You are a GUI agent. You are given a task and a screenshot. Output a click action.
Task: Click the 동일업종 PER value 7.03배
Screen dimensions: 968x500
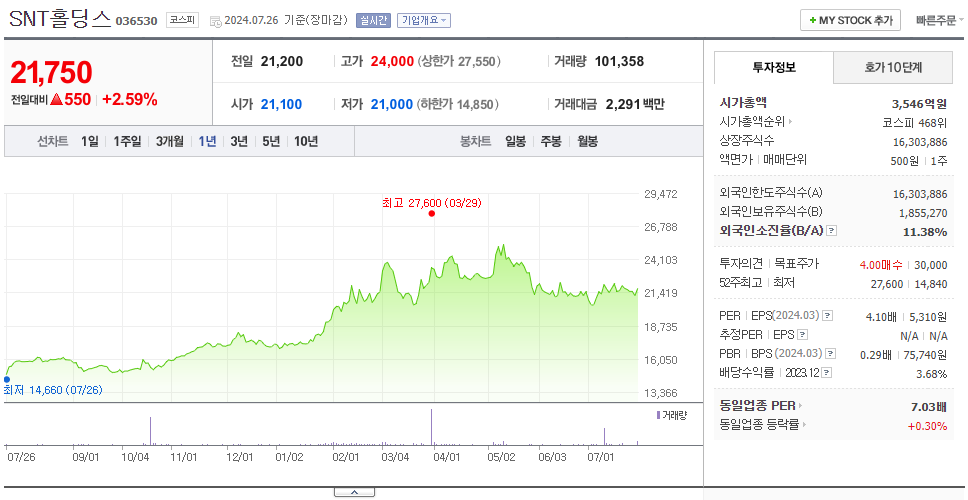click(x=929, y=406)
